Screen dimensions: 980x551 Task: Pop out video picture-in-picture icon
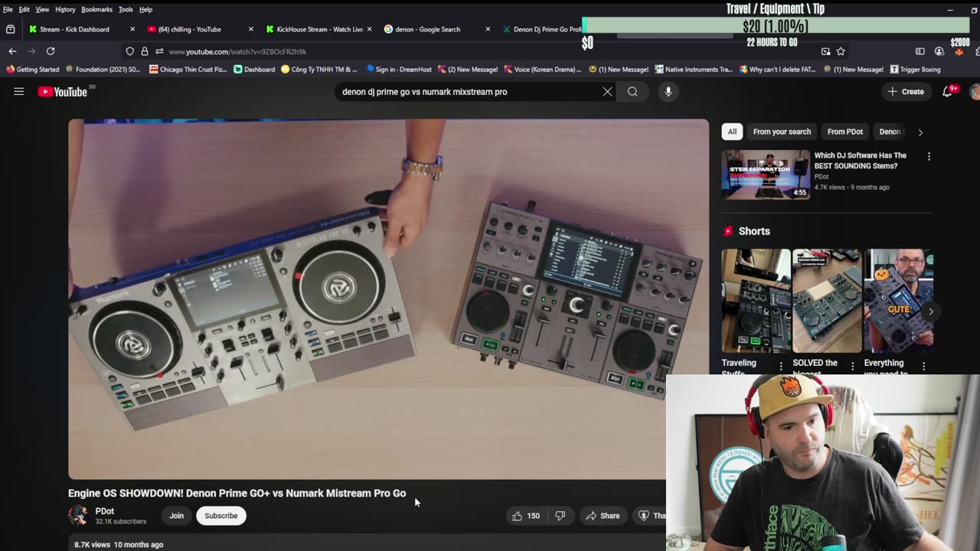[x=825, y=51]
